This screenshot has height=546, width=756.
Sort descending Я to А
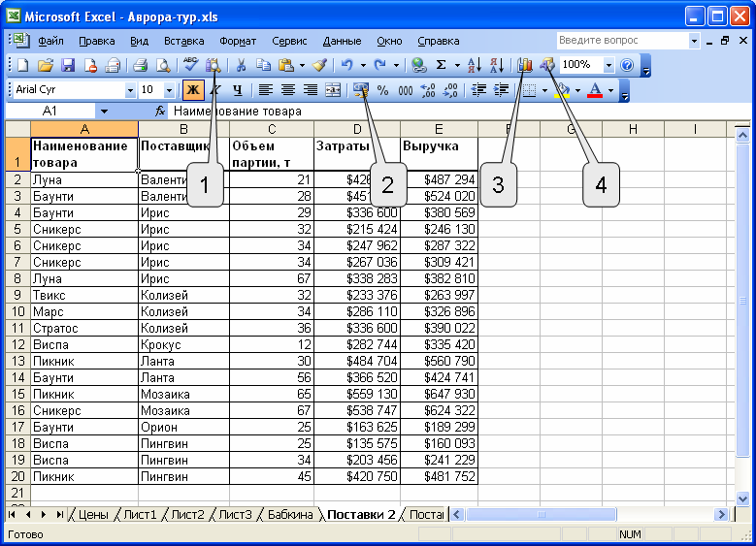coord(497,65)
